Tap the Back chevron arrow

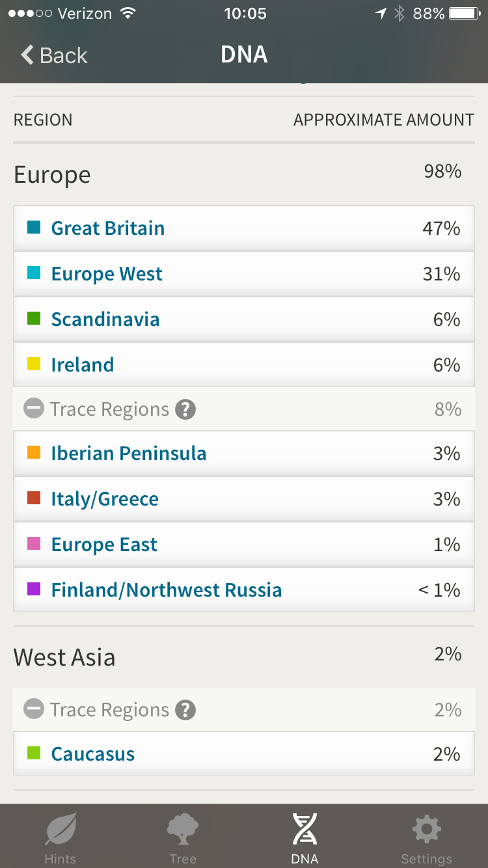(27, 55)
